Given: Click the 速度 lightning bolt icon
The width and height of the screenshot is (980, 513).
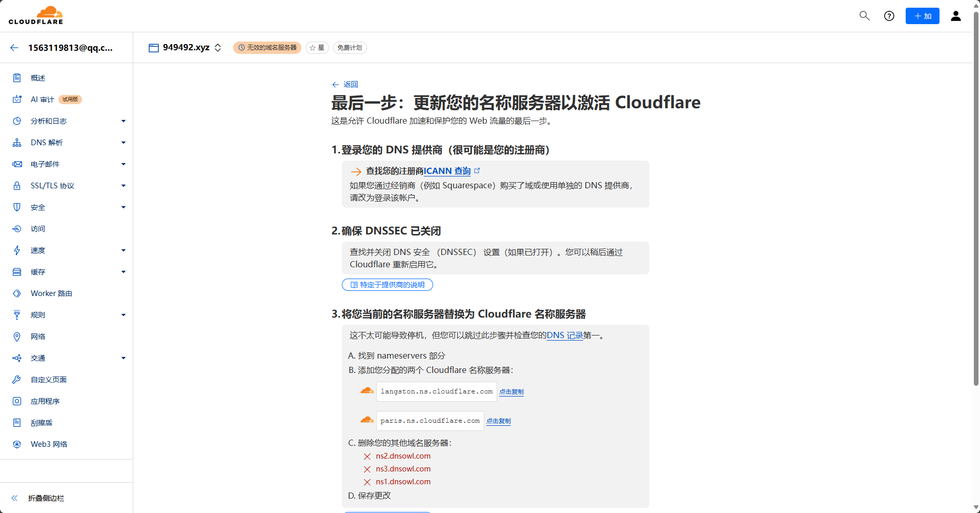Looking at the screenshot, I should [17, 250].
